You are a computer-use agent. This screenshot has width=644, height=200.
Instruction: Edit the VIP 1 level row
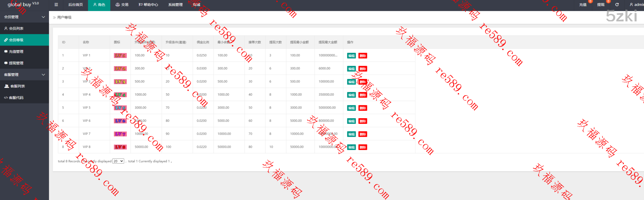click(351, 56)
